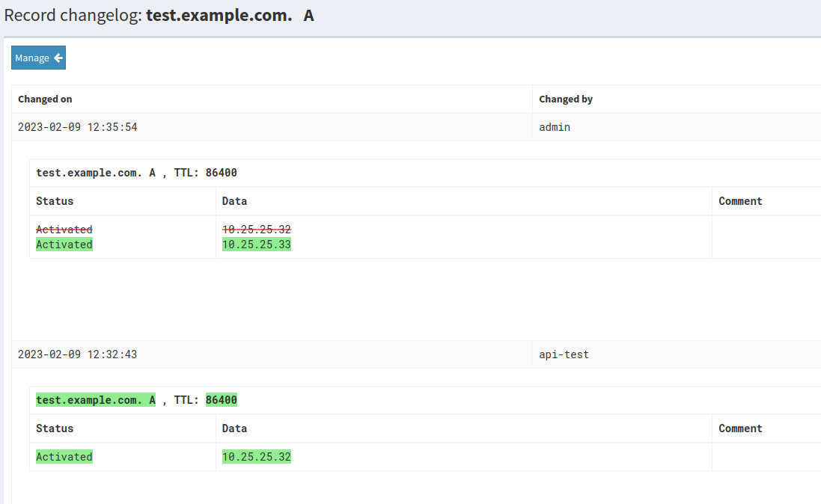The width and height of the screenshot is (821, 504).
Task: Select the admin username entry
Action: pyautogui.click(x=554, y=126)
